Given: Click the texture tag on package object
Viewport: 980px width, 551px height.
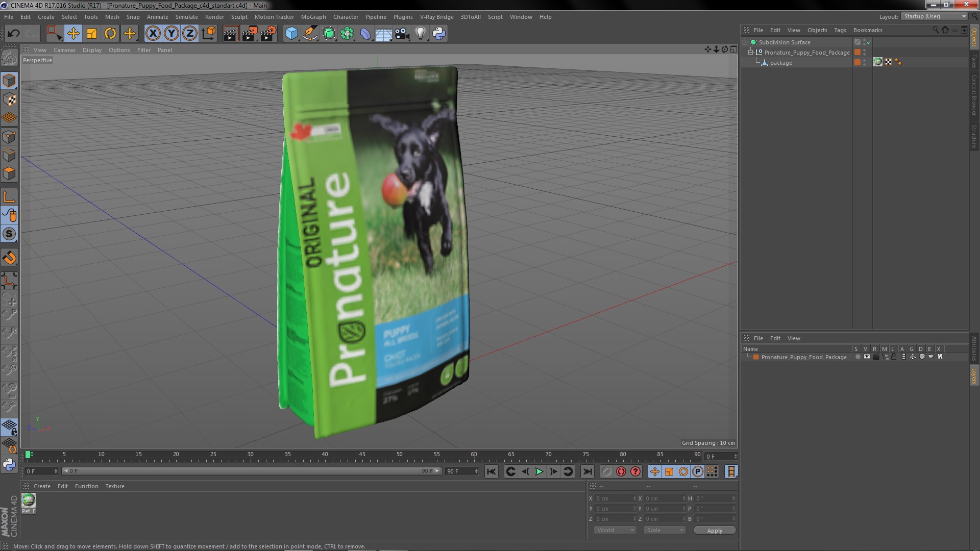Looking at the screenshot, I should click(x=878, y=62).
